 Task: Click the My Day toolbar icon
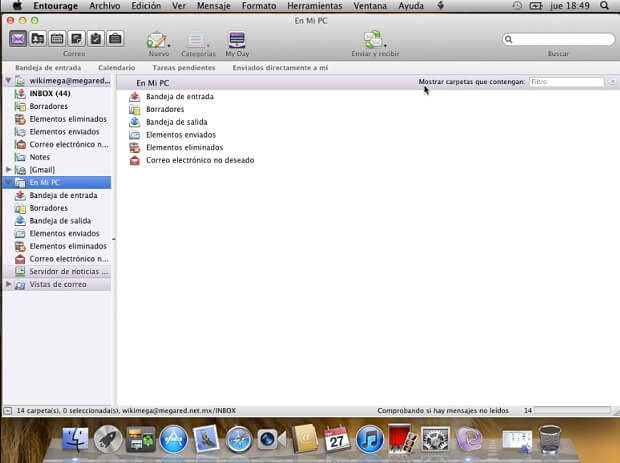pos(237,41)
